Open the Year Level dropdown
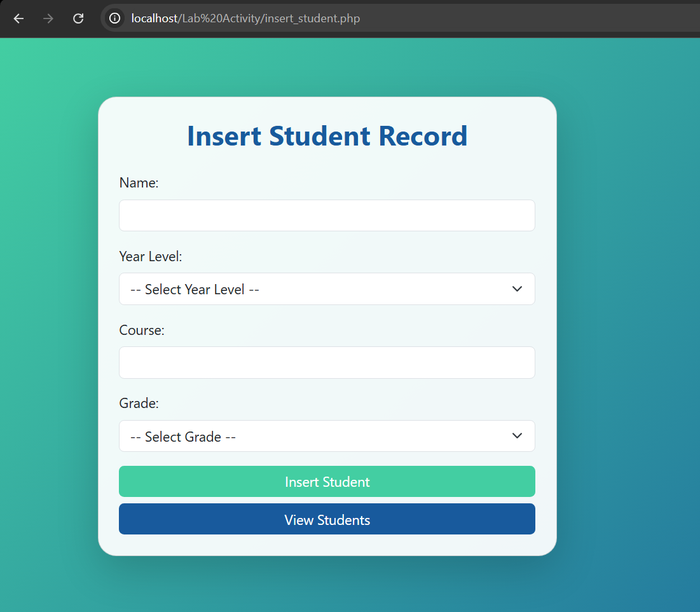The height and width of the screenshot is (612, 700). [x=327, y=289]
